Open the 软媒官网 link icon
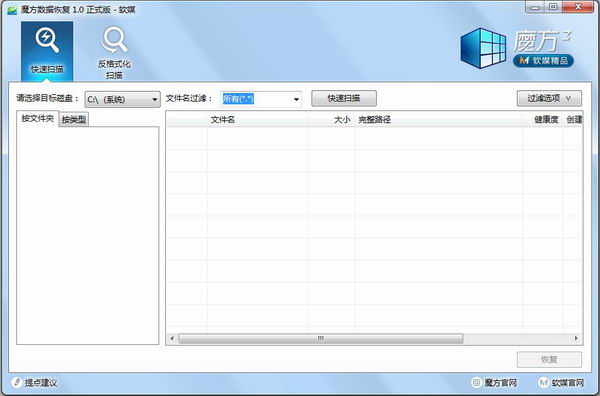 coord(543,382)
